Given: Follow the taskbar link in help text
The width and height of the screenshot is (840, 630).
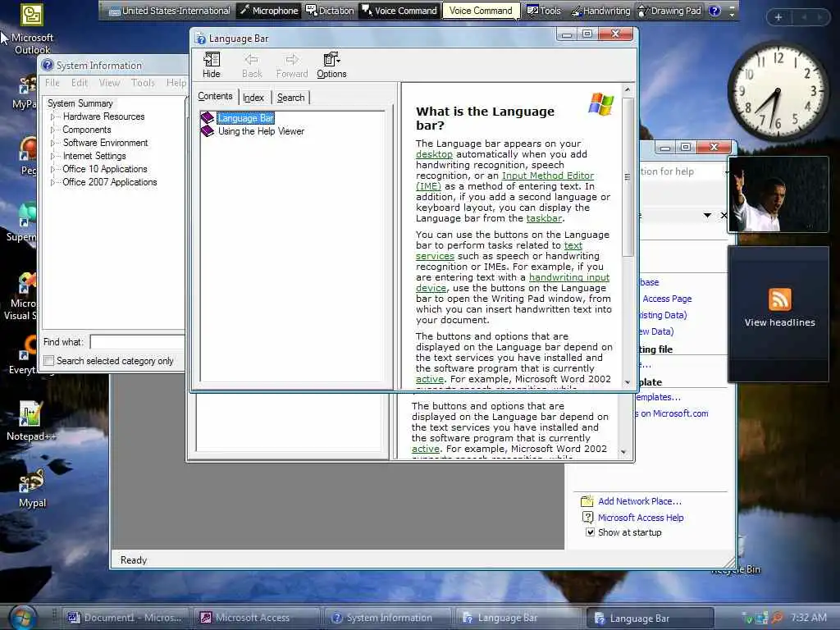Looking at the screenshot, I should [x=544, y=218].
